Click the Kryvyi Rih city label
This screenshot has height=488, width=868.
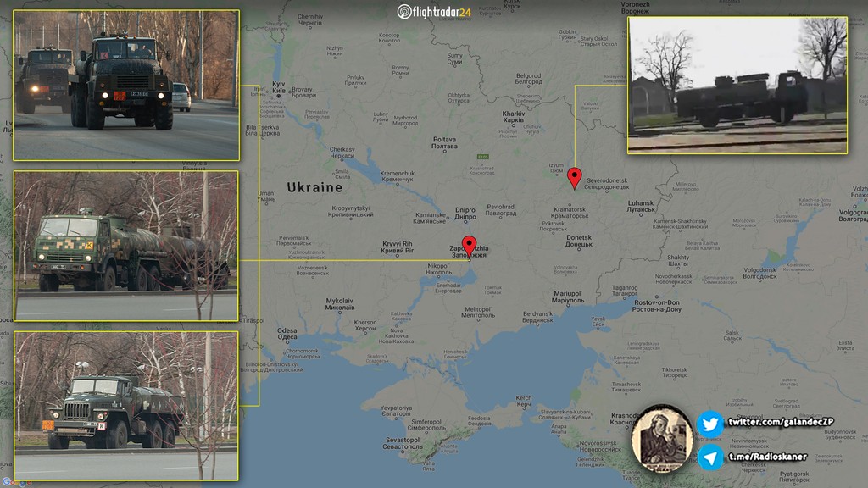point(398,247)
